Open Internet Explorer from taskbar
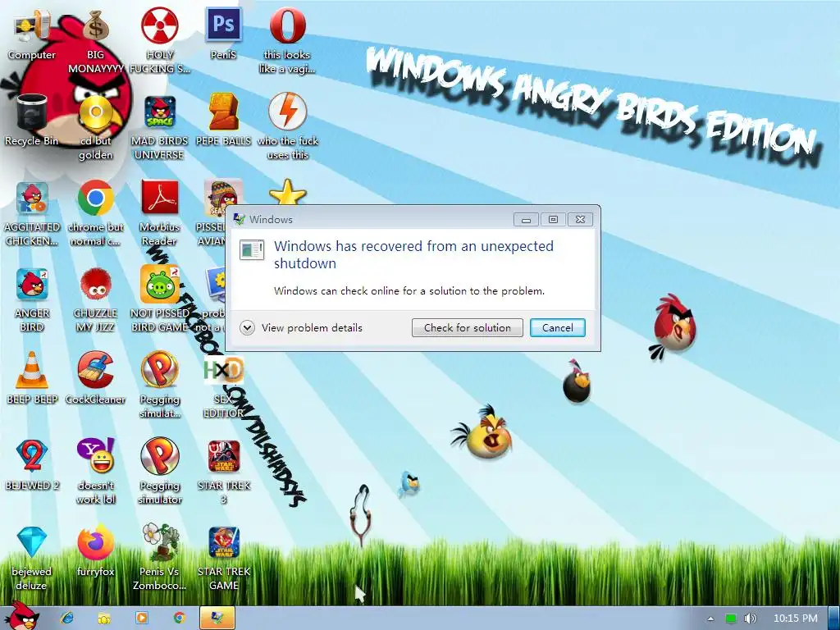 67,619
